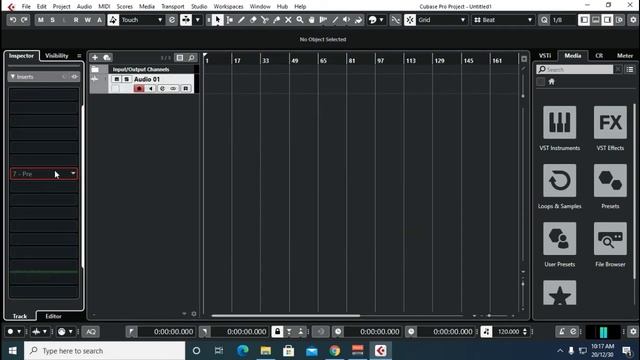Screen dimensions: 640x360
Task: Select the Split scissors tool
Action: [x=265, y=20]
